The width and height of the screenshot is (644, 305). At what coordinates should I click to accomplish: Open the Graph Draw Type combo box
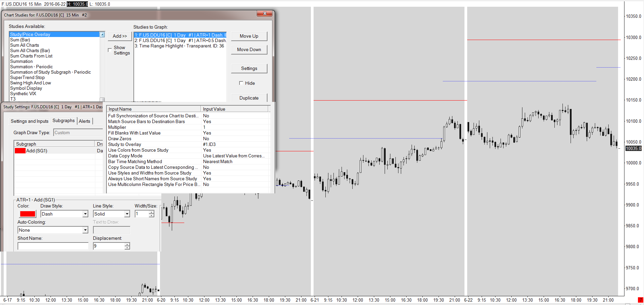tap(78, 133)
